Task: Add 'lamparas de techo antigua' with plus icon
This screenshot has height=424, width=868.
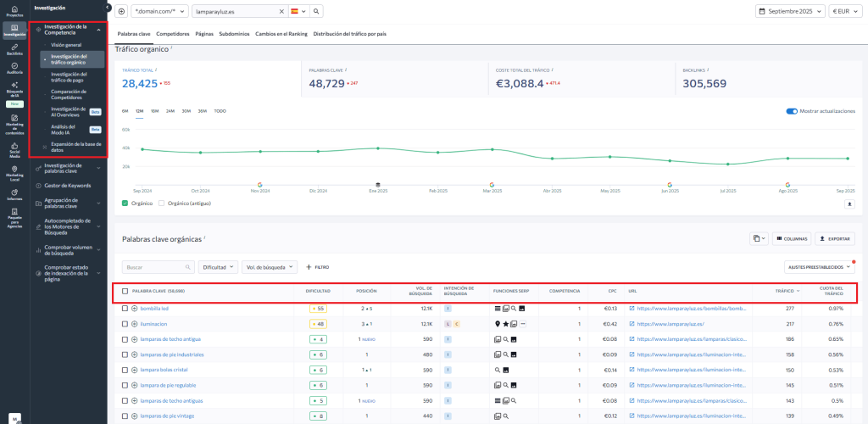Action: pyautogui.click(x=135, y=338)
